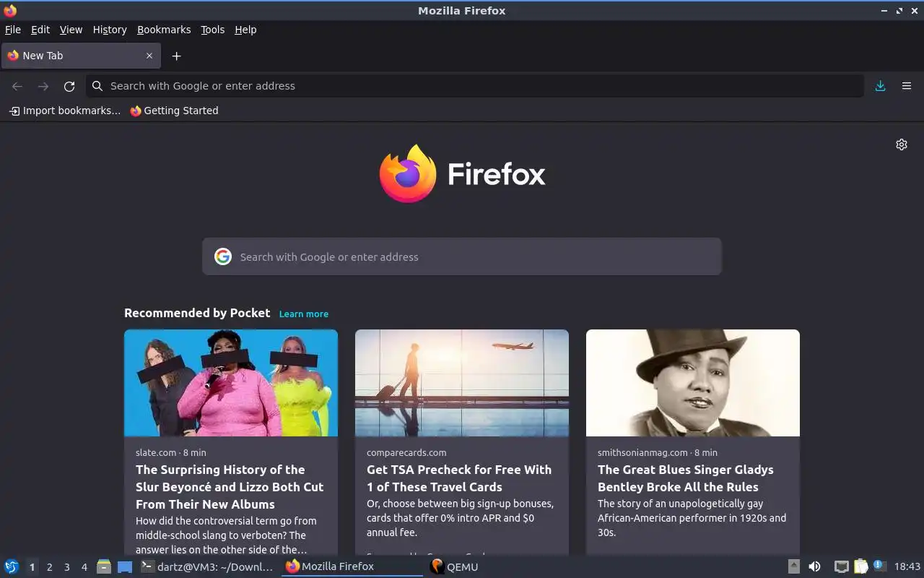This screenshot has width=924, height=578.
Task: Click Recommended by Pocket heading
Action: [197, 313]
